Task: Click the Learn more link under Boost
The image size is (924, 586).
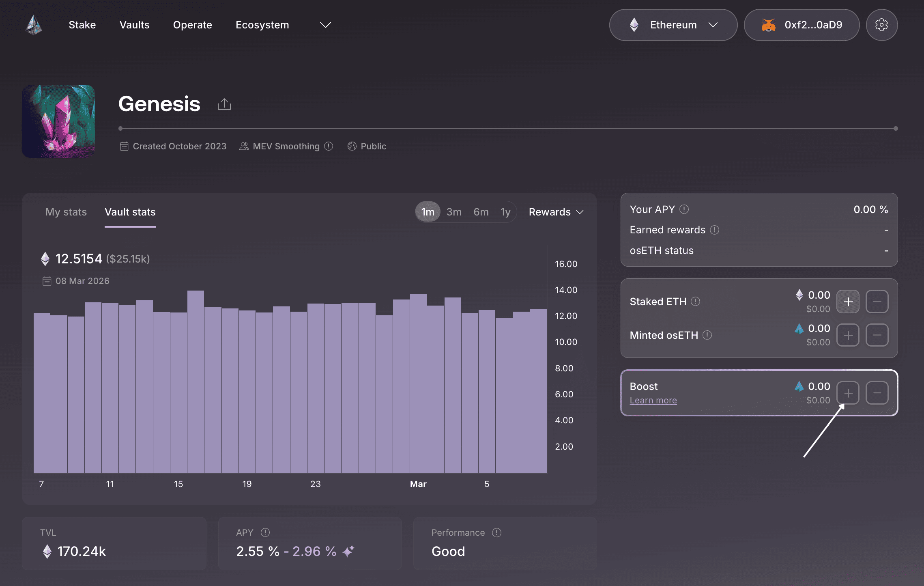Action: 653,401
